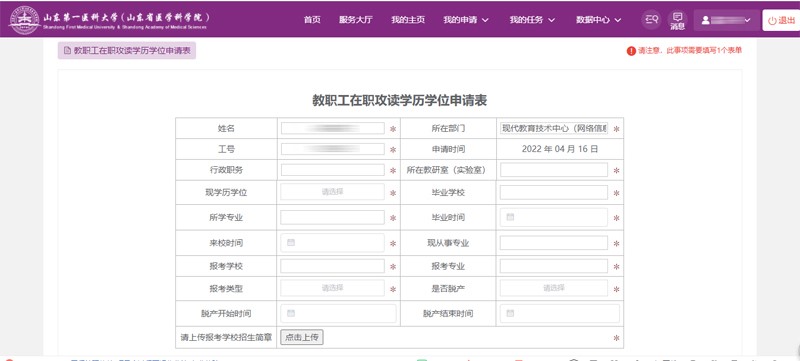Click the 退出 logout button
Viewport: 800px width, 361px height.
[x=781, y=20]
